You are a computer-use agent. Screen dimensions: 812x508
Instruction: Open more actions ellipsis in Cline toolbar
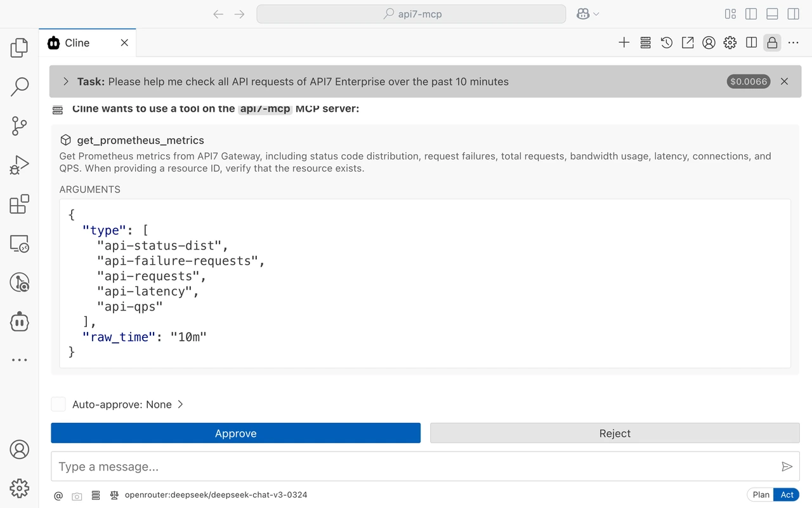[794, 43]
